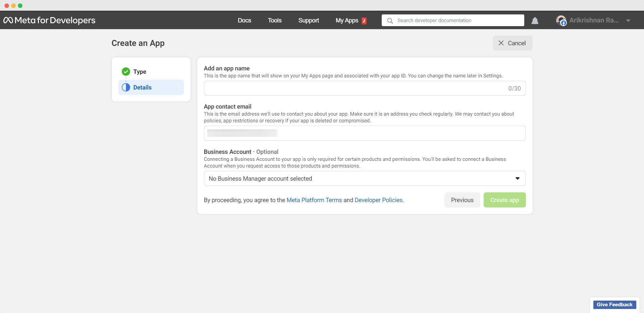Viewport: 644px width, 313px height.
Task: Select the Type step
Action: pyautogui.click(x=151, y=71)
